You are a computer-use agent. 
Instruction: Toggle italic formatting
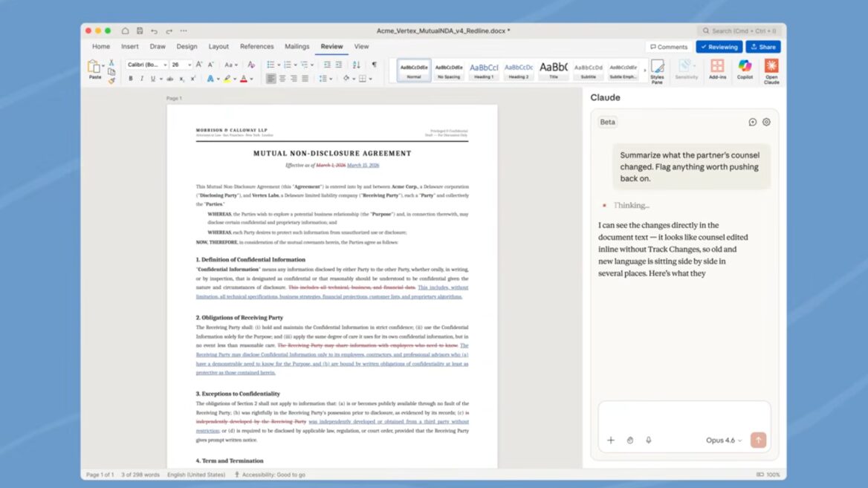pyautogui.click(x=142, y=78)
